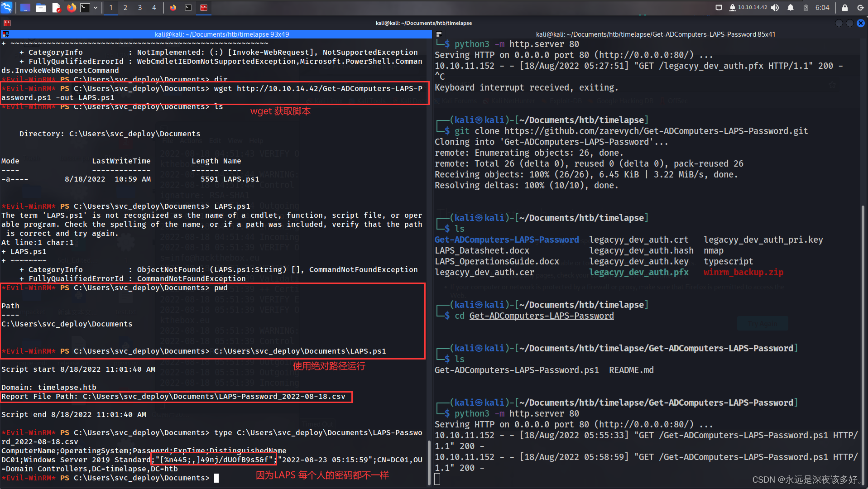
Task: Click the wget command line text
Action: (x=212, y=93)
